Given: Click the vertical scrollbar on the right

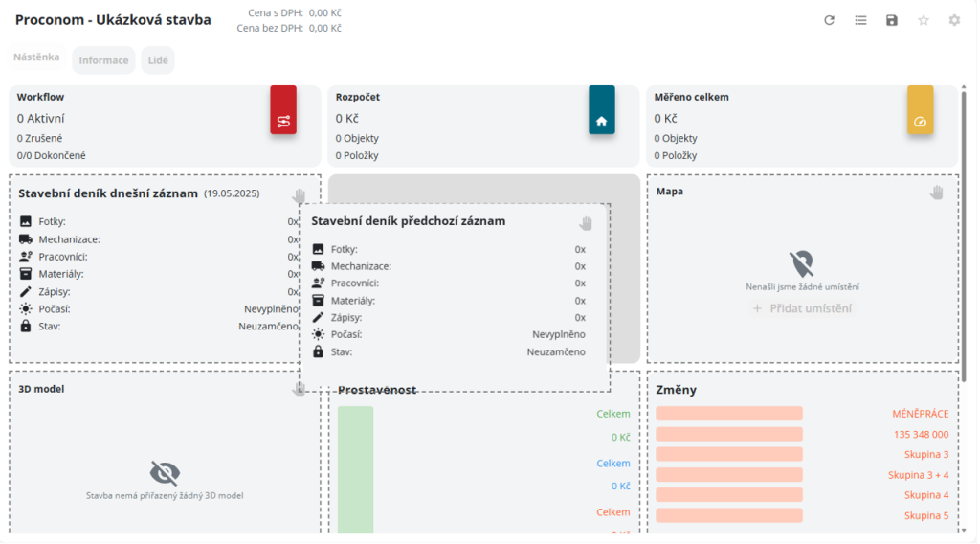Looking at the screenshot, I should point(964,239).
